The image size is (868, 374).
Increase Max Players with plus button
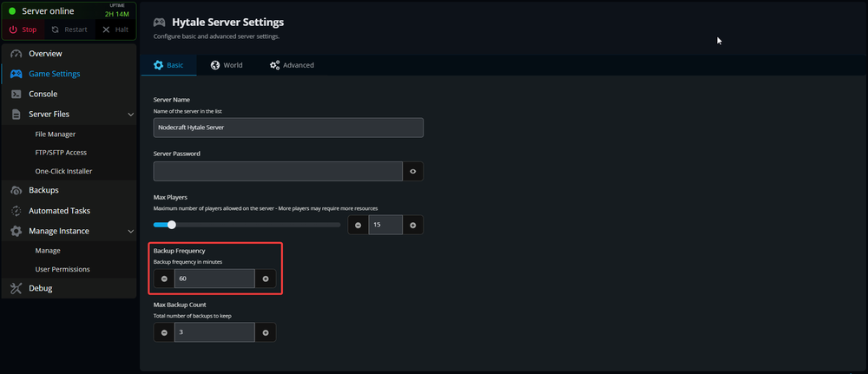pyautogui.click(x=413, y=225)
